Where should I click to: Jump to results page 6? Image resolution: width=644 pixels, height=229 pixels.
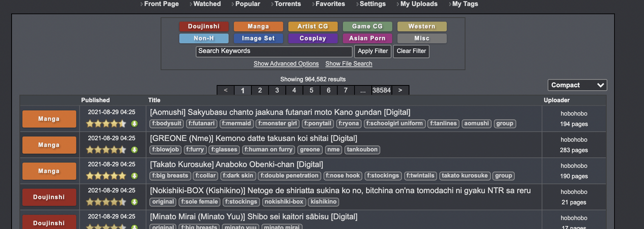click(329, 90)
